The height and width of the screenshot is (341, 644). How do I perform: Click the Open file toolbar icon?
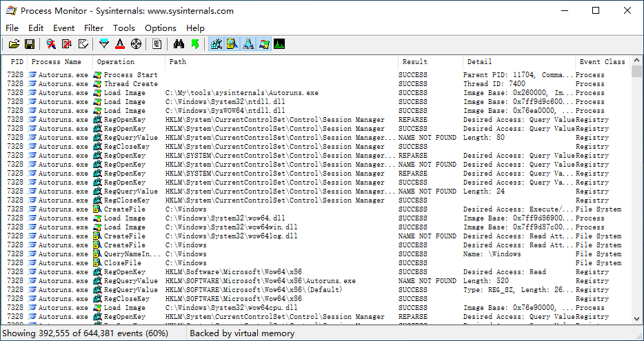(x=14, y=44)
